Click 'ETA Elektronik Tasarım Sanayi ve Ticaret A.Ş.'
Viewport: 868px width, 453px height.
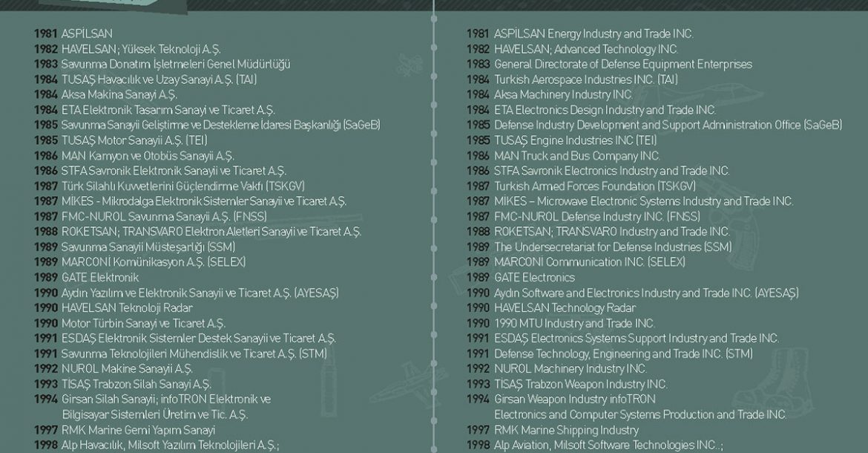coord(168,110)
